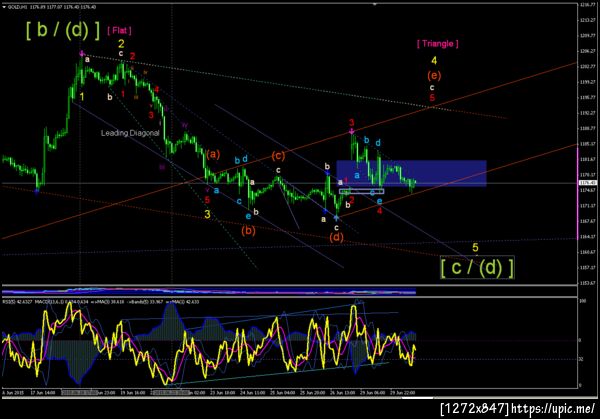Click the 1216.77 price axis value
This screenshot has height=419, width=600.
tap(588, 5)
